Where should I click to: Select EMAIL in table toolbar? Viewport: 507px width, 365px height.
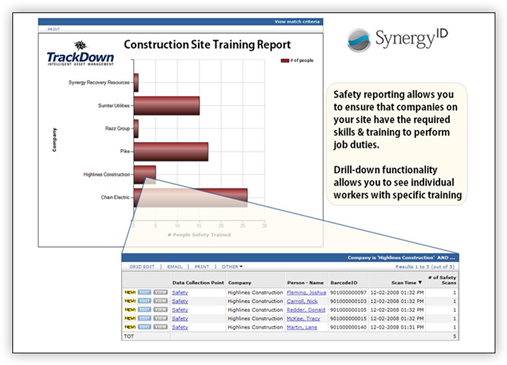(x=175, y=267)
